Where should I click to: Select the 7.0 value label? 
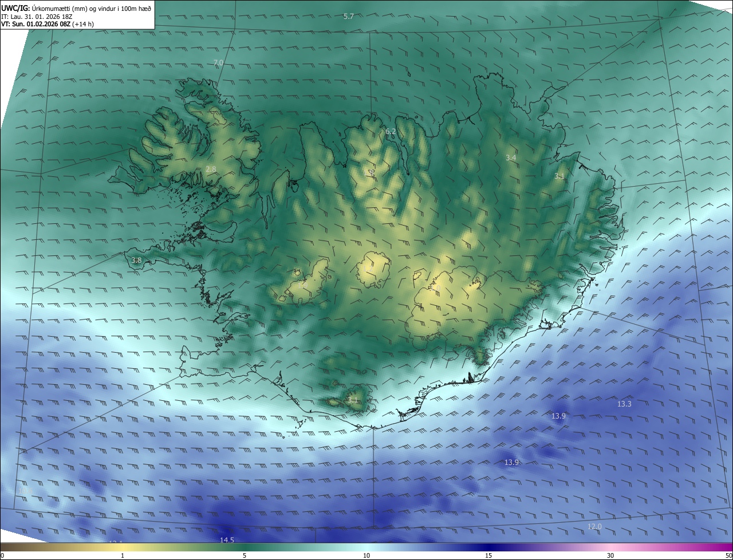point(218,62)
